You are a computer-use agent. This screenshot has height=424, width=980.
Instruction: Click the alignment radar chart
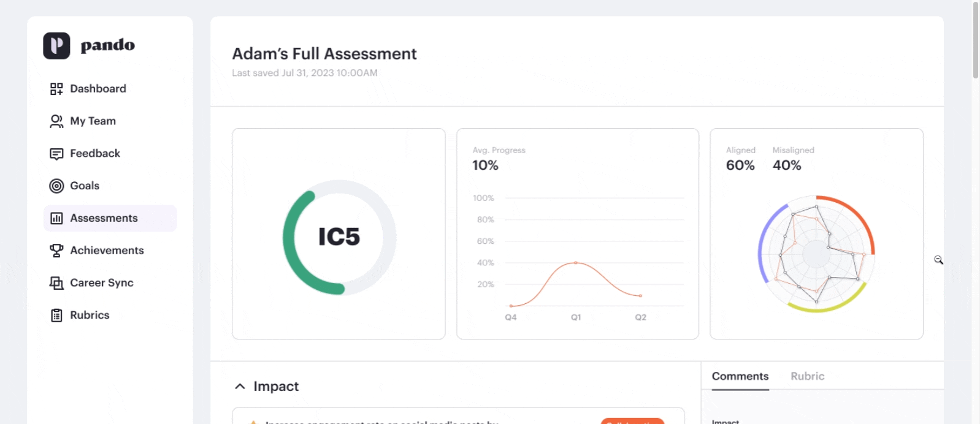click(816, 254)
